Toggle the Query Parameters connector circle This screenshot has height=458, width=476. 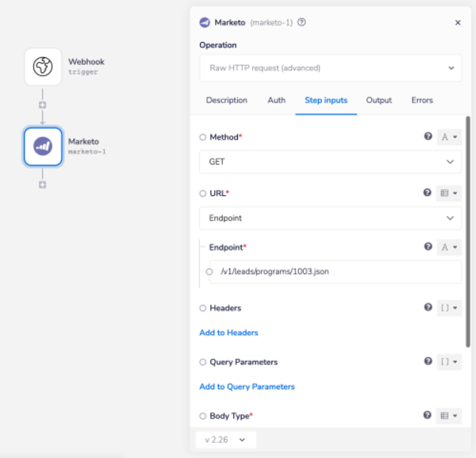pyautogui.click(x=203, y=362)
